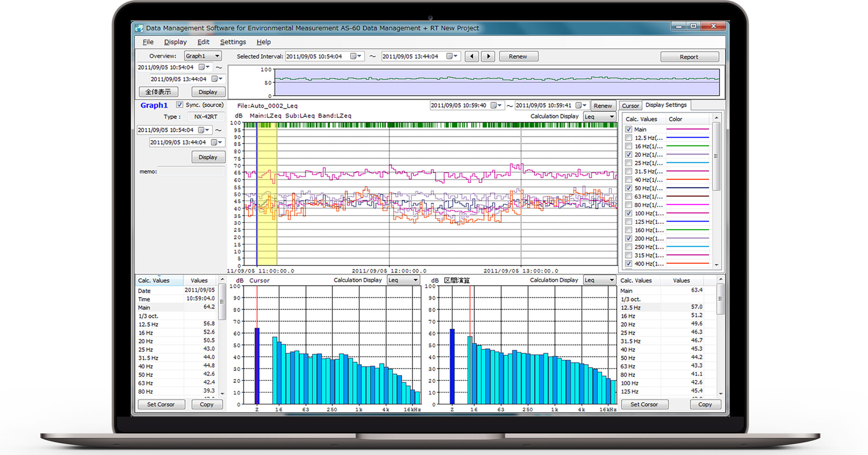Click the memo input field
The height and width of the screenshot is (455, 868).
pos(191,171)
